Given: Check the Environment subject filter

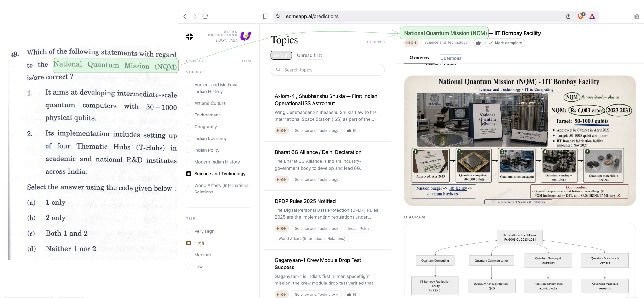Looking at the screenshot, I should (189, 115).
